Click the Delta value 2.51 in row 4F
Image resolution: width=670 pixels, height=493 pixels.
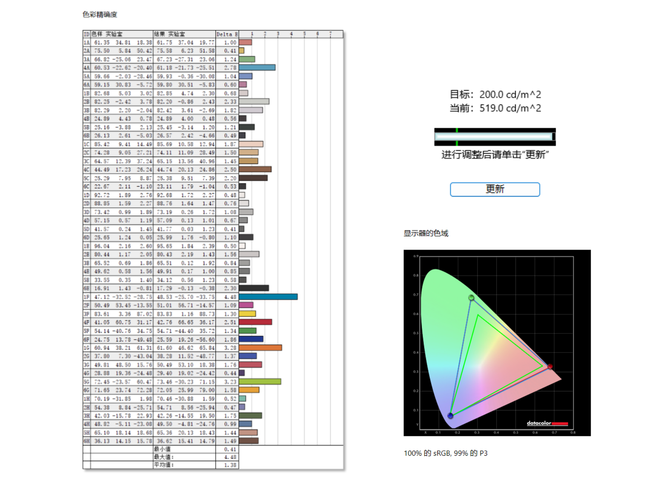click(x=230, y=322)
